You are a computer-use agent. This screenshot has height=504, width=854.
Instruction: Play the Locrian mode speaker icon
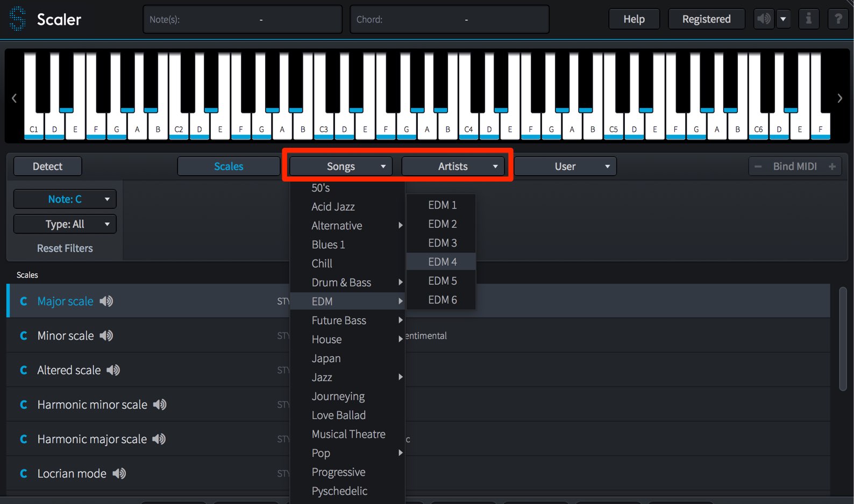[x=119, y=473]
